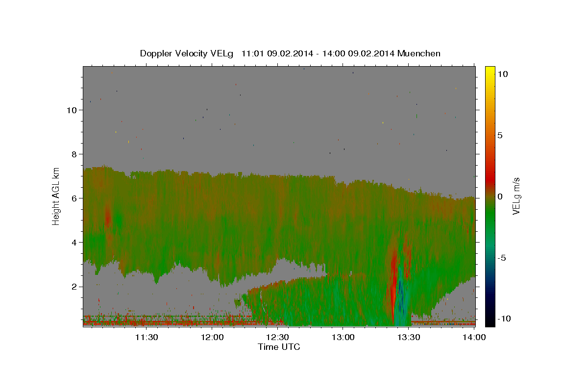Click the 'Height AGL km' axis label
Image resolution: width=588 pixels, height=392 pixels.
coord(56,196)
